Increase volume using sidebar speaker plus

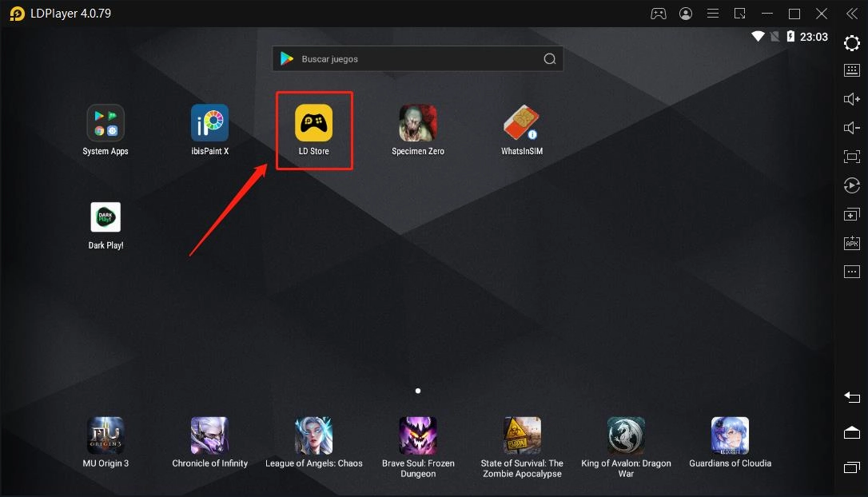tap(852, 99)
